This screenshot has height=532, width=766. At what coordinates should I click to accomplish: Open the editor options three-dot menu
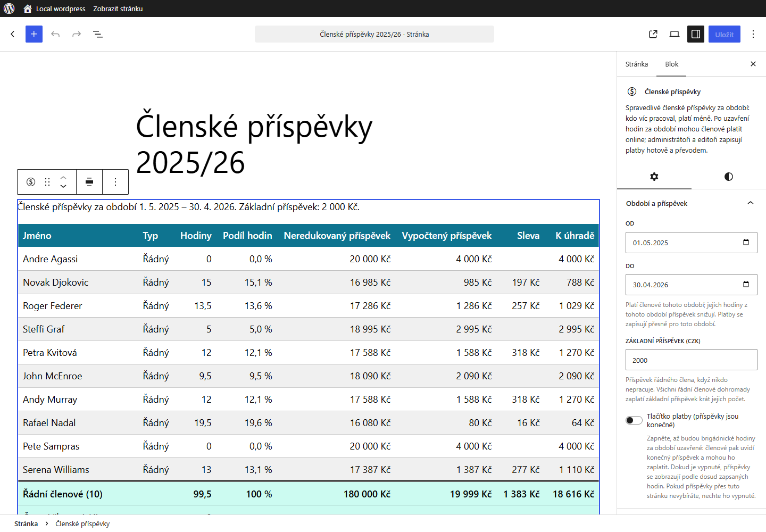coord(753,34)
